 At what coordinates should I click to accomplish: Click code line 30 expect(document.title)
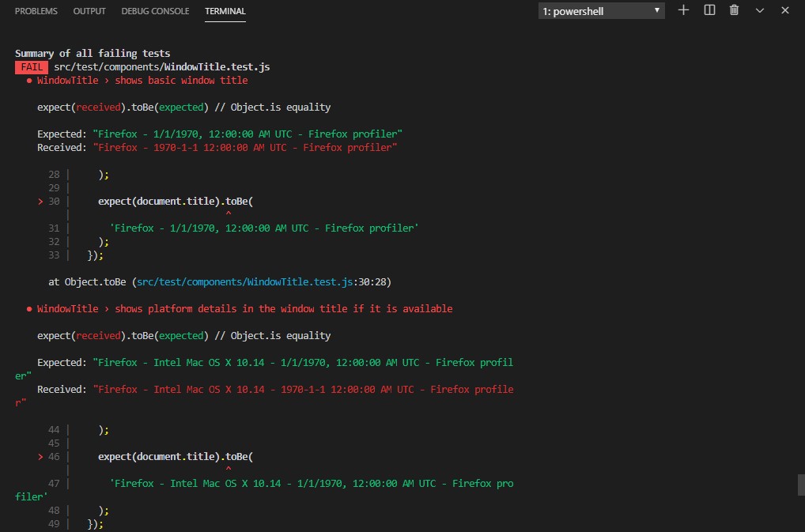176,201
